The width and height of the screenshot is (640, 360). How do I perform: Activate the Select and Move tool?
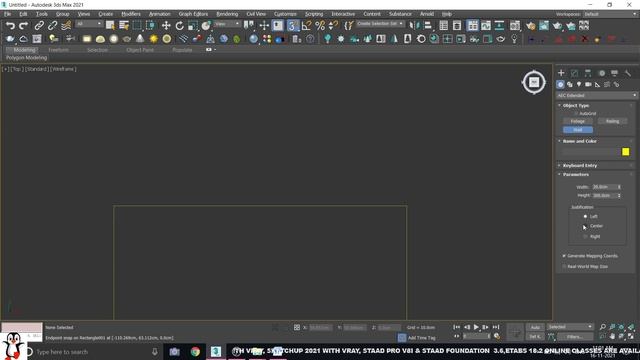pos(166,26)
